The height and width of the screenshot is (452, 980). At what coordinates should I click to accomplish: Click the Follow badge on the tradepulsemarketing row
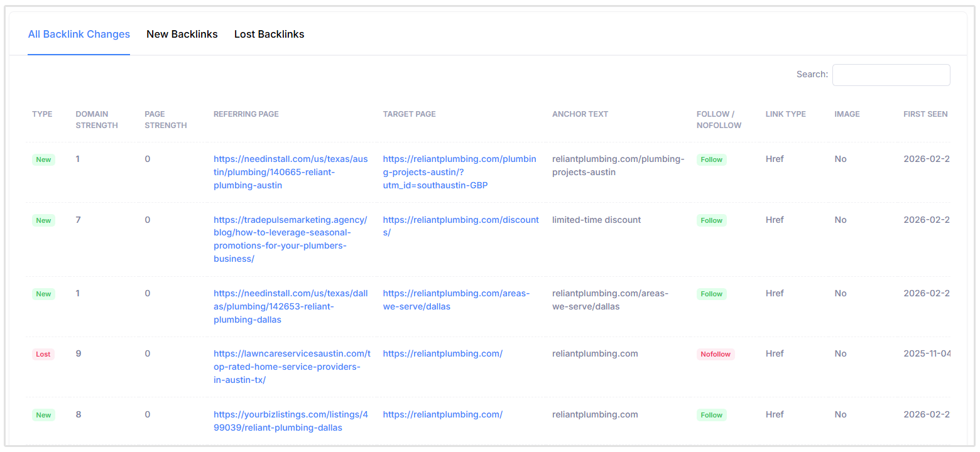point(711,220)
